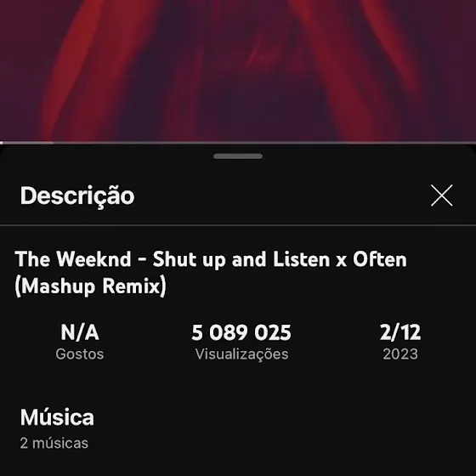Tap the 5 089 025 view count

click(241, 332)
